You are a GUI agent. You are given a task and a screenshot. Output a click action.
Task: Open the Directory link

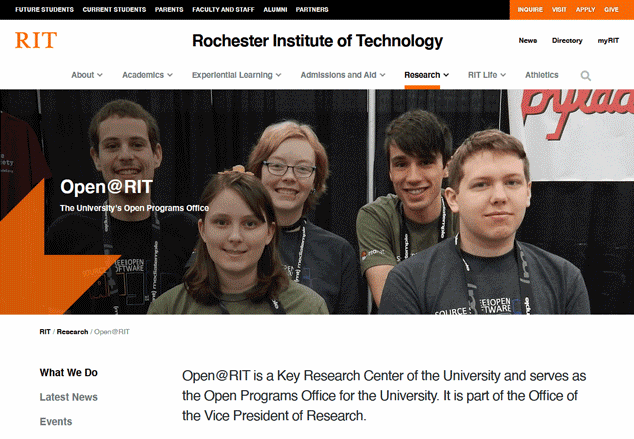click(x=567, y=40)
